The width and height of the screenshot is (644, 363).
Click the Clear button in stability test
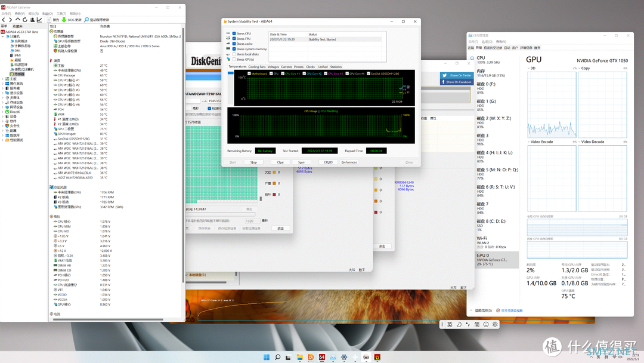(280, 162)
